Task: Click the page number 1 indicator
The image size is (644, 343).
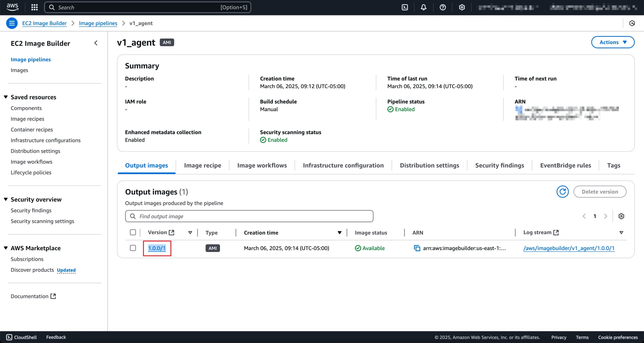Action: [595, 216]
